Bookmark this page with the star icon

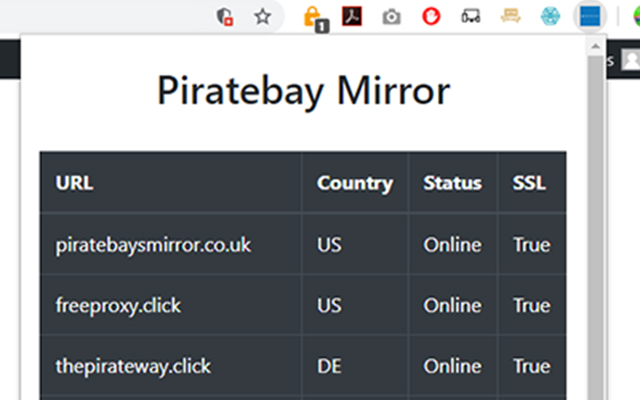(262, 17)
